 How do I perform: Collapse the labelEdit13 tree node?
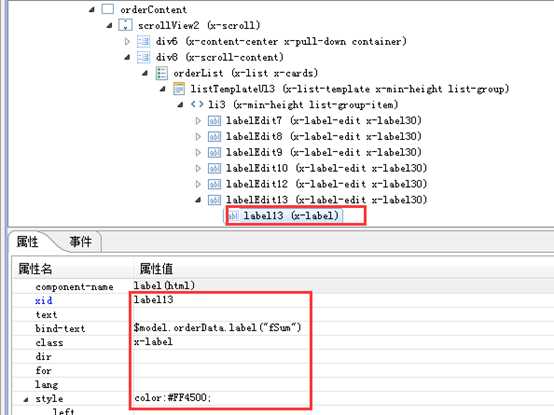pos(198,200)
